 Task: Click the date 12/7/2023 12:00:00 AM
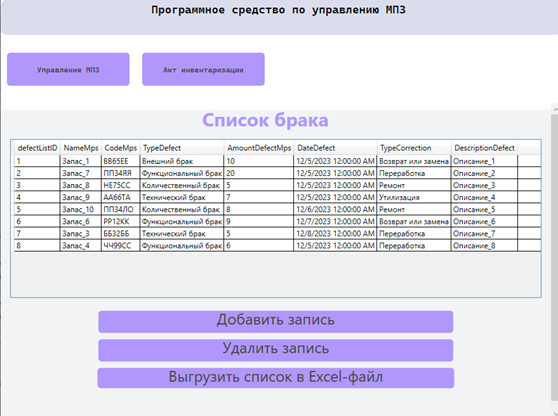[x=336, y=222]
